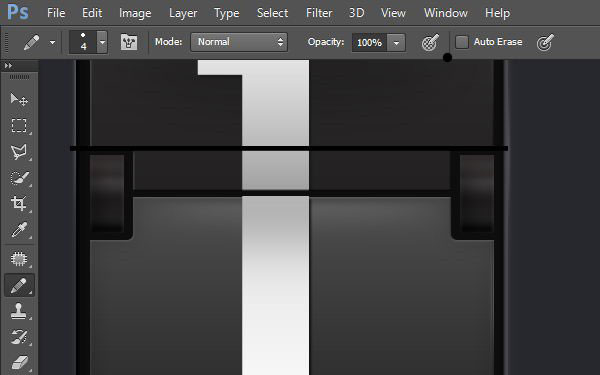Grab the toolbox grip handle

click(19, 77)
